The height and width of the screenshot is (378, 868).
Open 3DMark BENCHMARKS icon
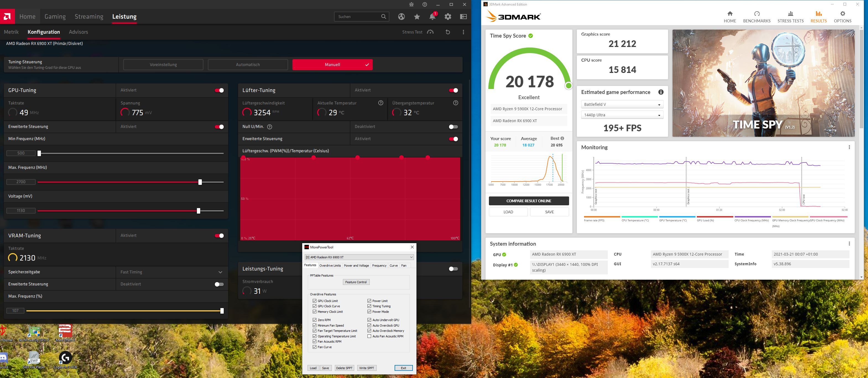757,14
